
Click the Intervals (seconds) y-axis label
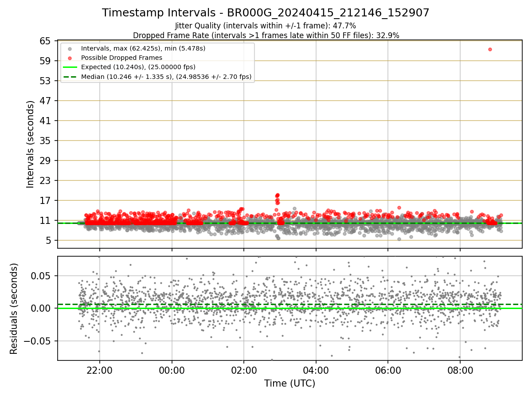(30, 144)
